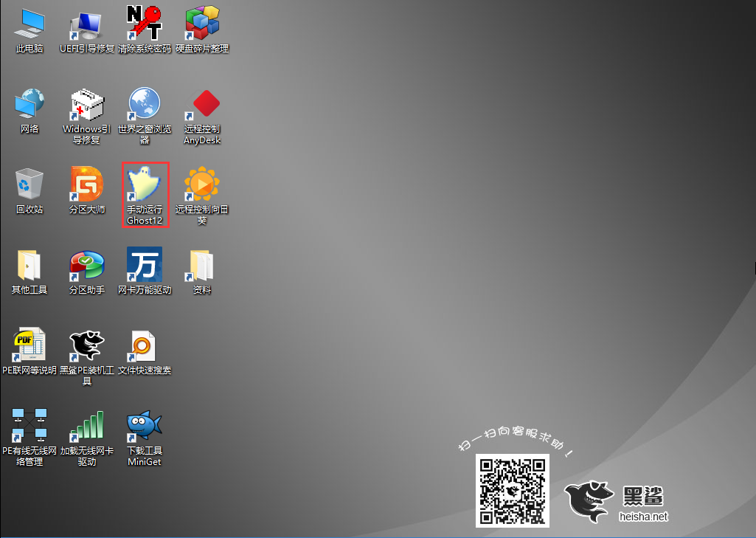Select the 硬盘碎片整理 icon

click(202, 24)
